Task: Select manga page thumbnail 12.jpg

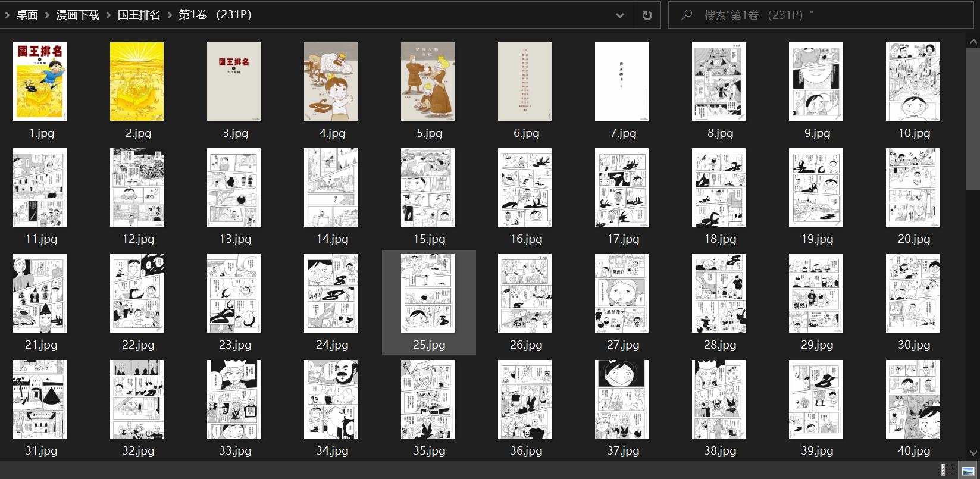Action: click(x=137, y=187)
